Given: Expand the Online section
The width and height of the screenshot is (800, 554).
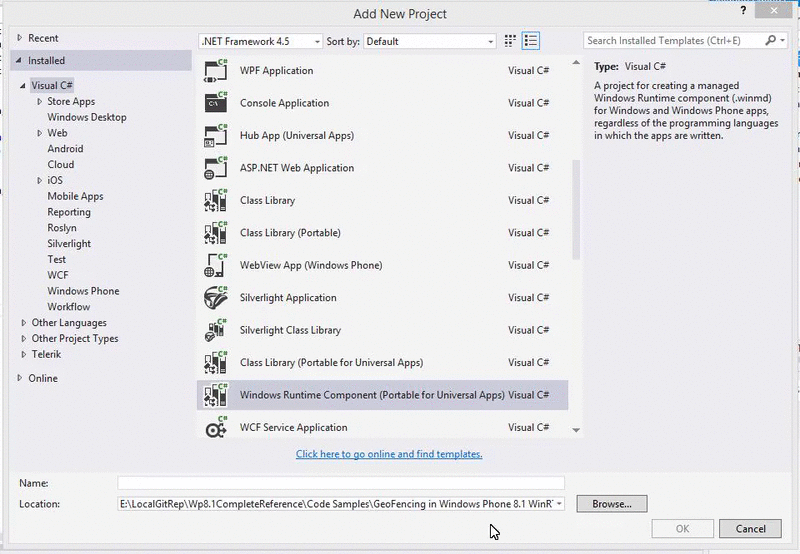Looking at the screenshot, I should [x=19, y=378].
